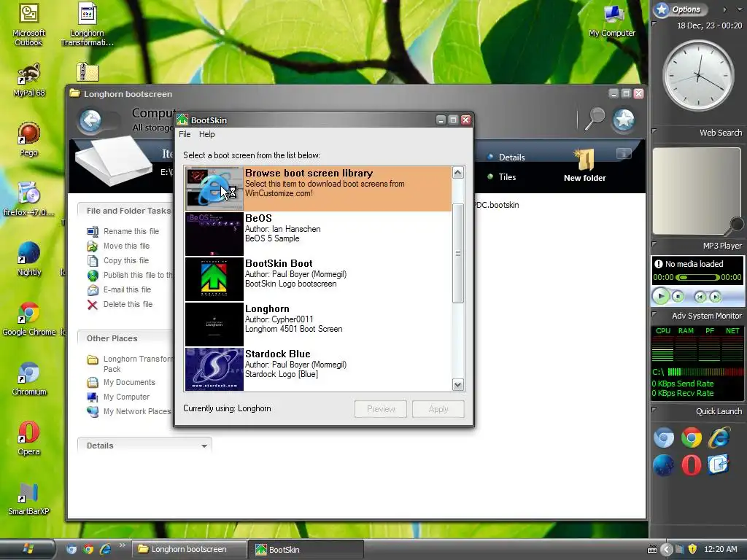The image size is (747, 560).
Task: Click the star favorites icon in explorer window
Action: click(x=624, y=119)
